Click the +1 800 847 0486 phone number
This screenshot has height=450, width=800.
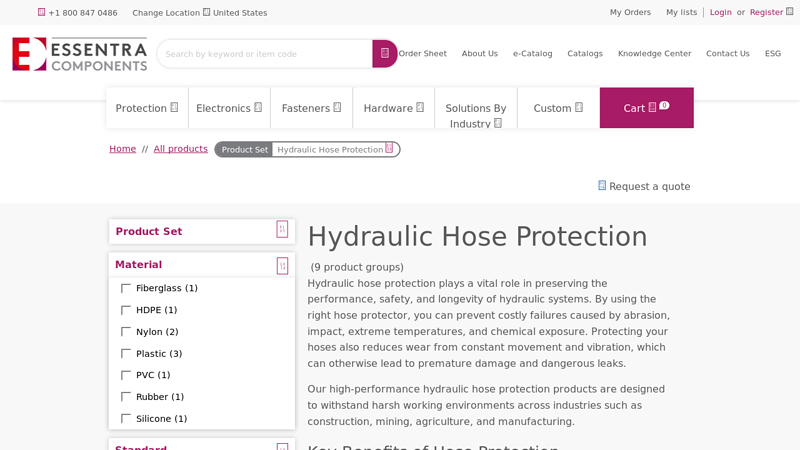pos(83,13)
